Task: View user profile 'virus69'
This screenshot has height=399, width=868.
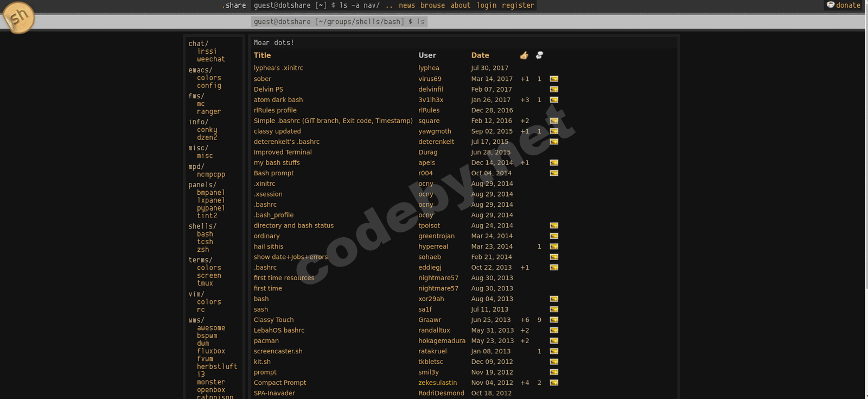Action: (430, 79)
